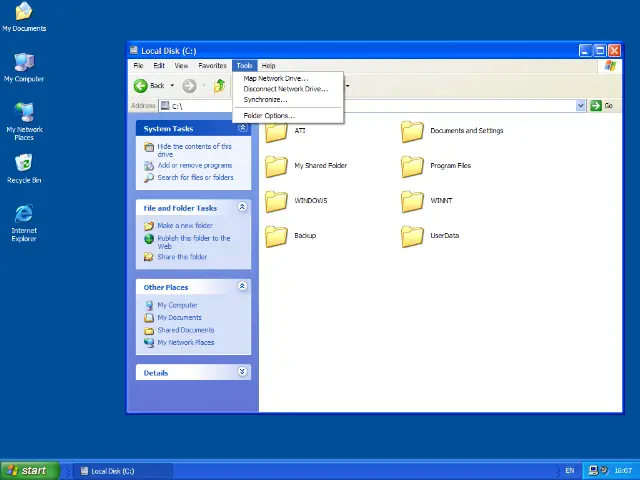Open the View menu
640x480 pixels.
[x=181, y=66]
